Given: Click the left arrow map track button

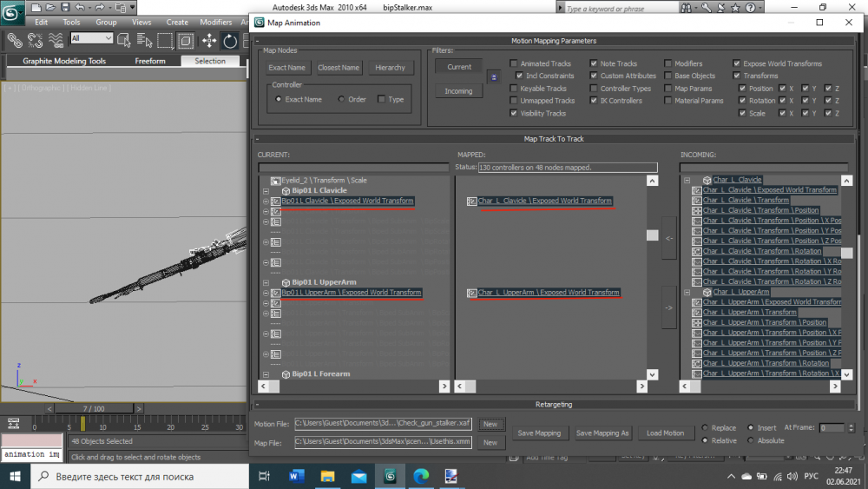Looking at the screenshot, I should (668, 238).
